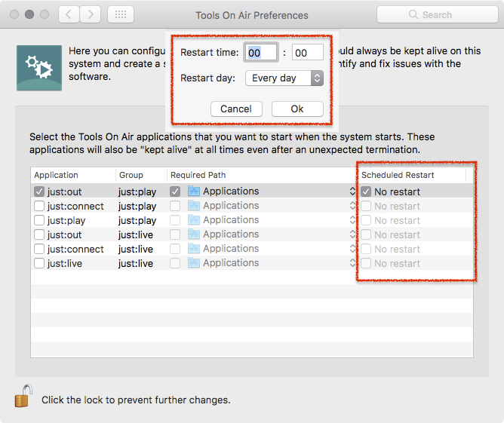Open path stepper for just:connect just:live row
Image resolution: width=504 pixels, height=423 pixels.
[352, 249]
